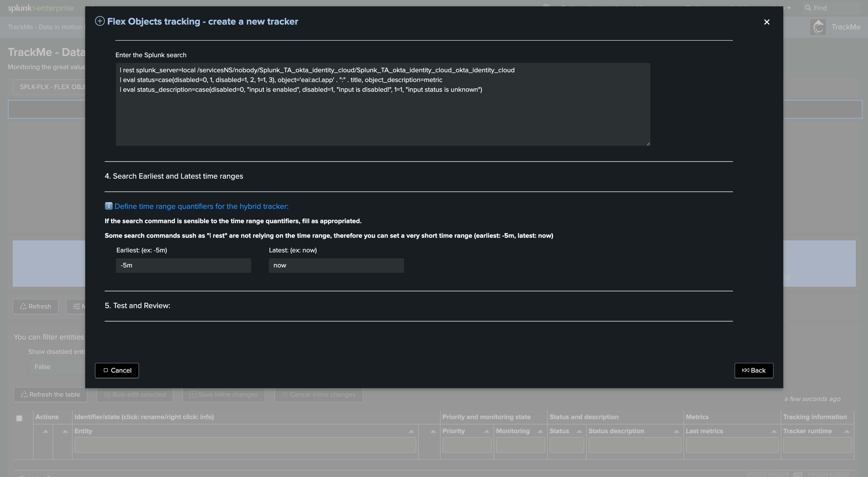Click the Identifier/state column group header

[x=144, y=417]
